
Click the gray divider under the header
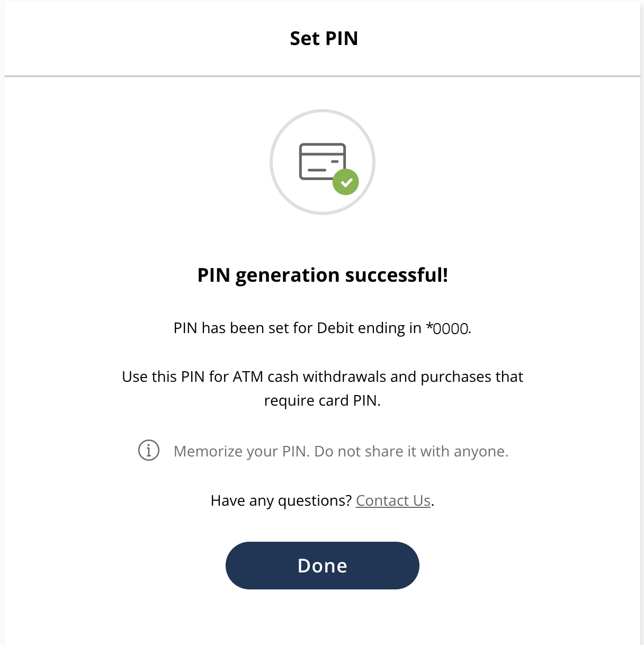click(x=322, y=76)
